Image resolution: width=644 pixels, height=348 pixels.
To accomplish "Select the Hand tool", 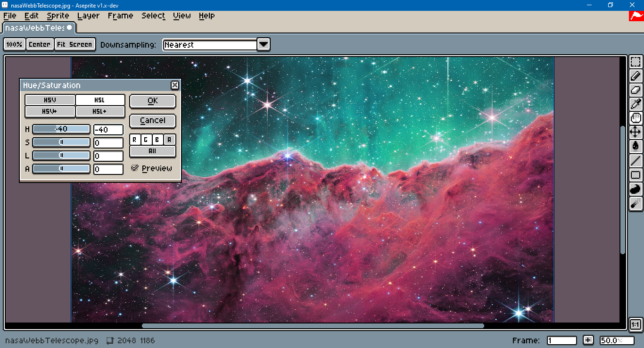I will point(636,118).
